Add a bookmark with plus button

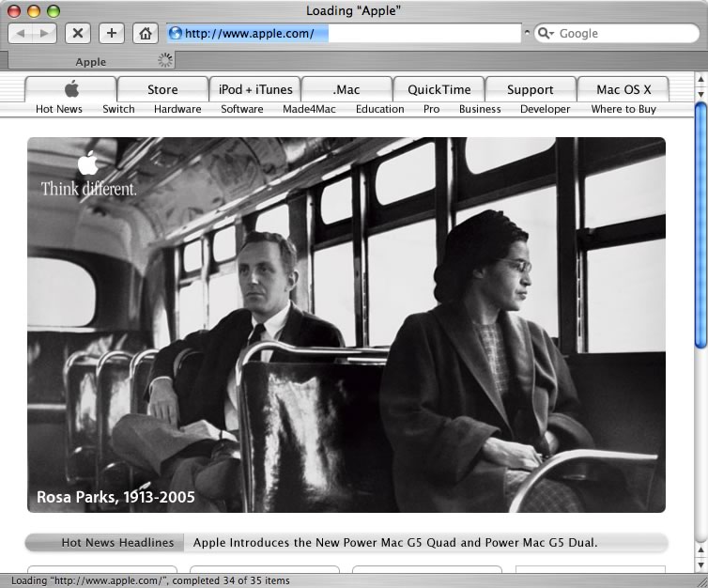[112, 34]
